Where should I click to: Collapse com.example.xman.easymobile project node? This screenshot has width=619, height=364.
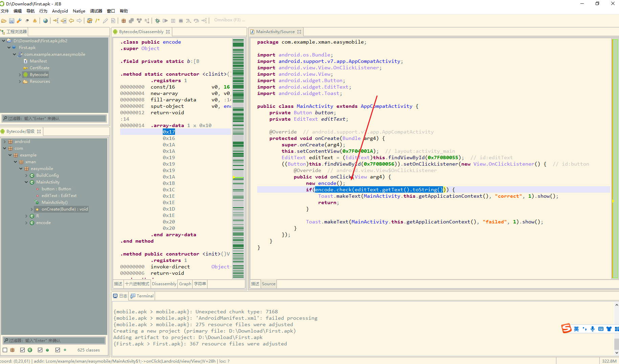coord(15,54)
